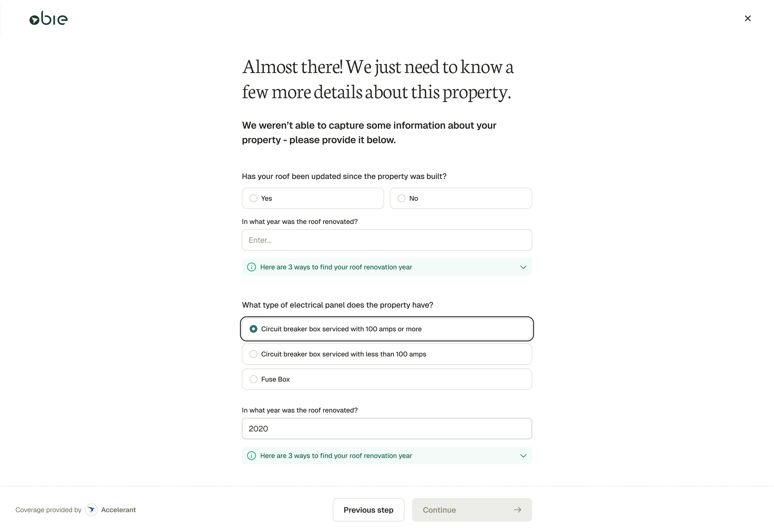Screen dimensions: 774x532
Task: Click the year field showing 2020
Action: pyautogui.click(x=387, y=428)
